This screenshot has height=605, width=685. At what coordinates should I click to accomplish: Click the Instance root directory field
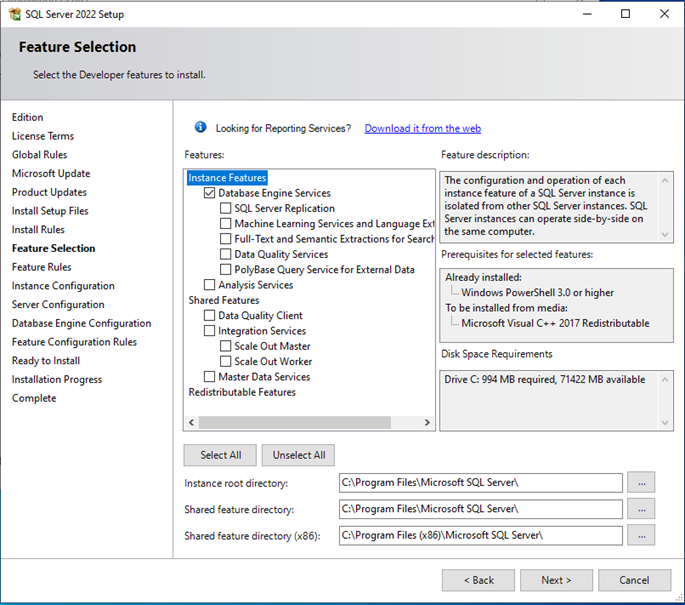coord(481,483)
